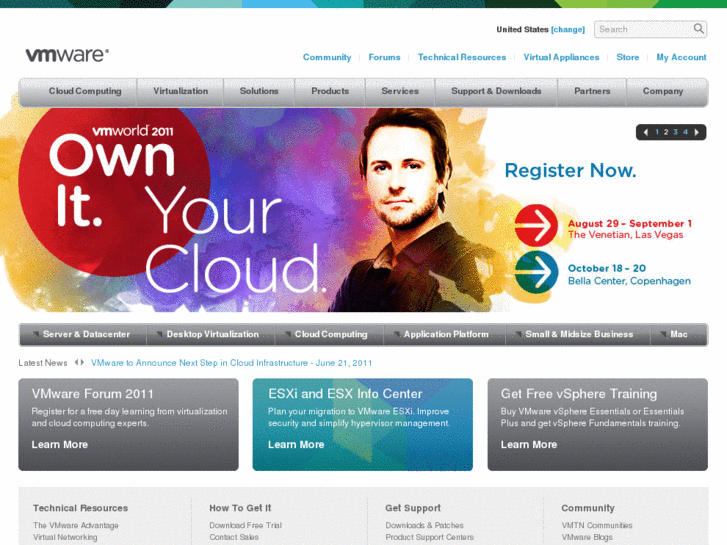Open Downloads & Patches link
Screen dimensions: 727x545
click(424, 525)
